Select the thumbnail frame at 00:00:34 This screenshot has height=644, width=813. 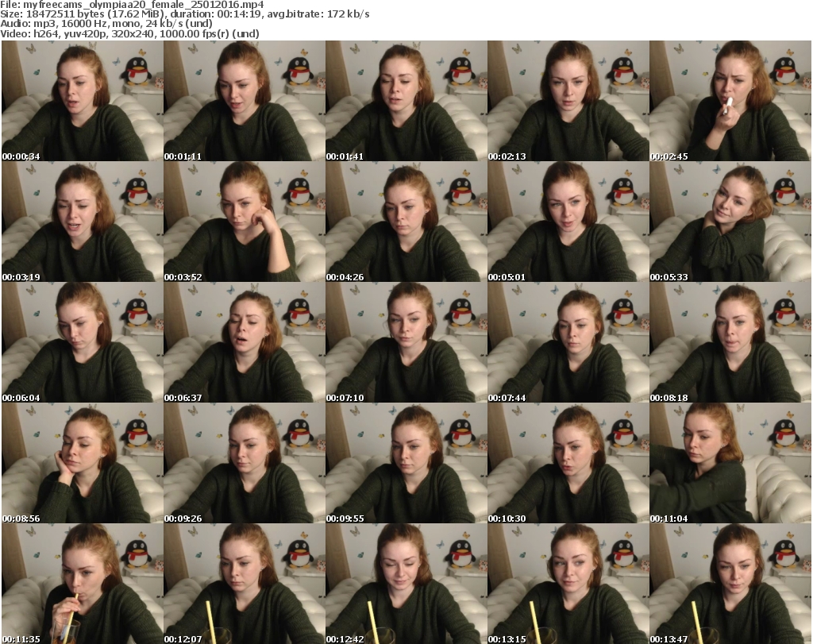pos(83,101)
